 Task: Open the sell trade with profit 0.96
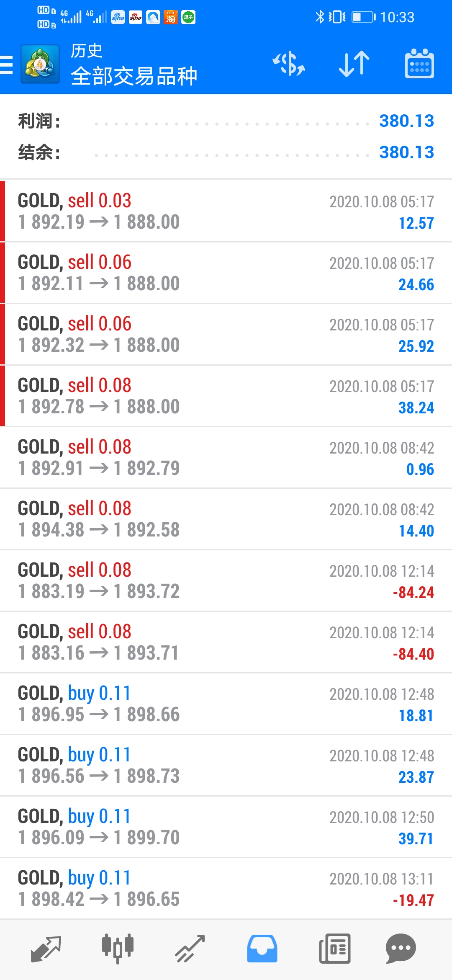[x=226, y=457]
